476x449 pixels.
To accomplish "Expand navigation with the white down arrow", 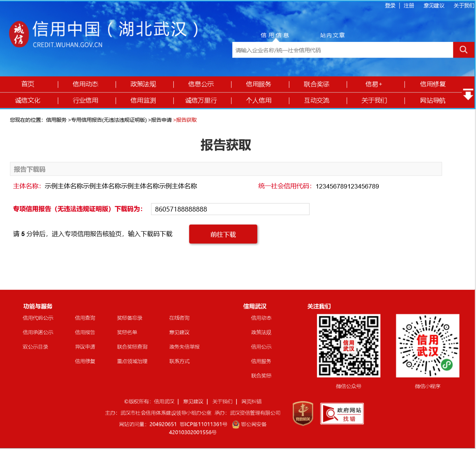I will click(x=468, y=95).
